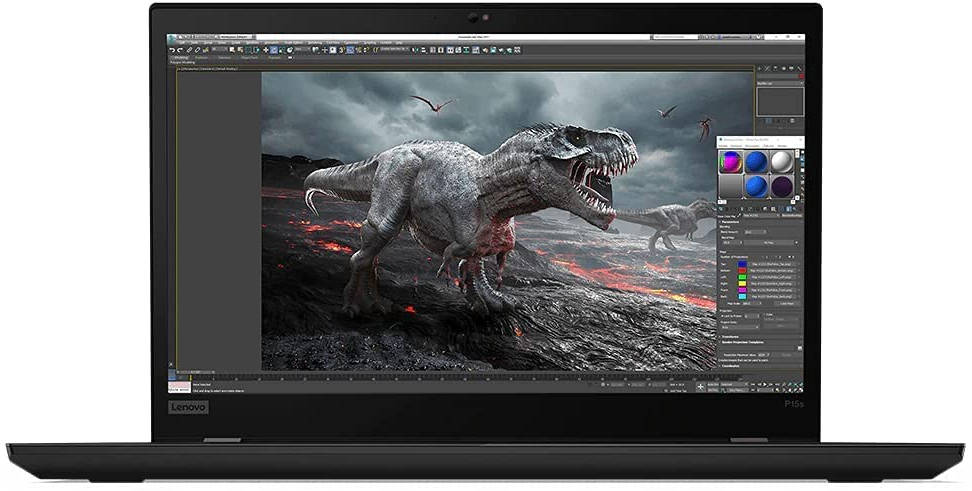Screen dimensions: 972x491
Task: Activate the Select and Move tool
Action: point(266,50)
